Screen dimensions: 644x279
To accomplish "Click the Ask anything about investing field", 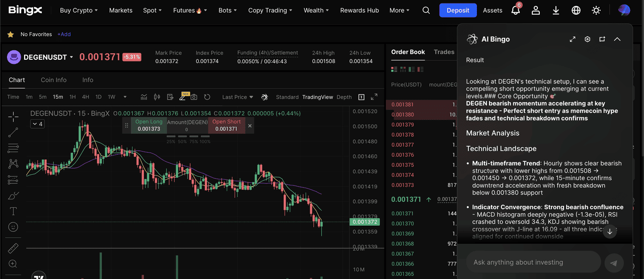I will tap(533, 262).
